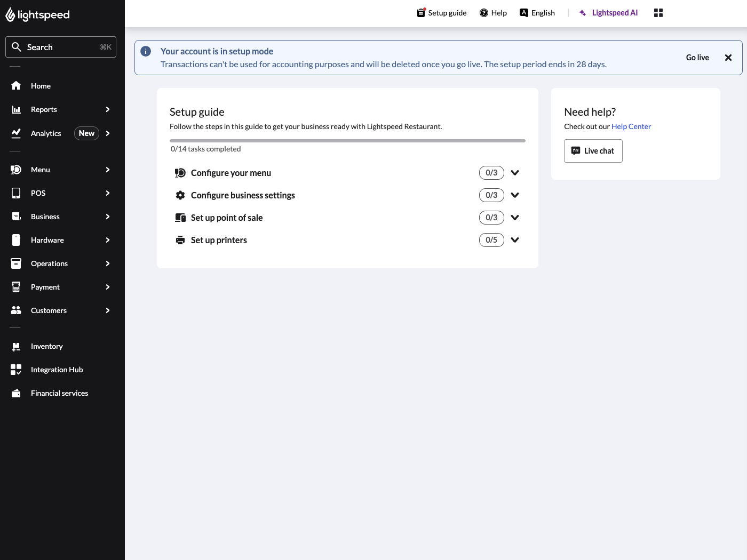The width and height of the screenshot is (747, 560).
Task: Select the Home icon in the sidebar
Action: 16,85
